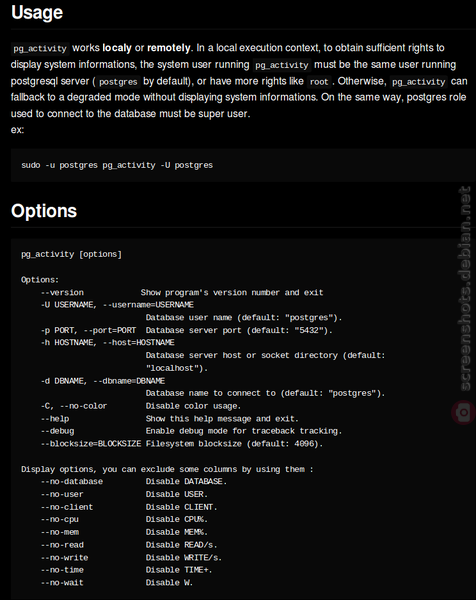
Task: Click the --no-database option line
Action: [134, 481]
